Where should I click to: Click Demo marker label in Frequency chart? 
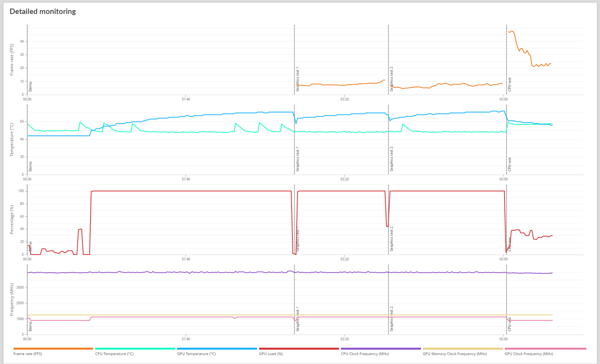click(x=31, y=326)
